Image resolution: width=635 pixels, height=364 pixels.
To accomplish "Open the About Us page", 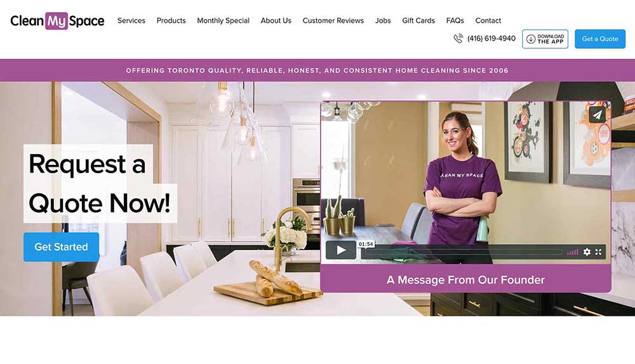I will pos(276,21).
